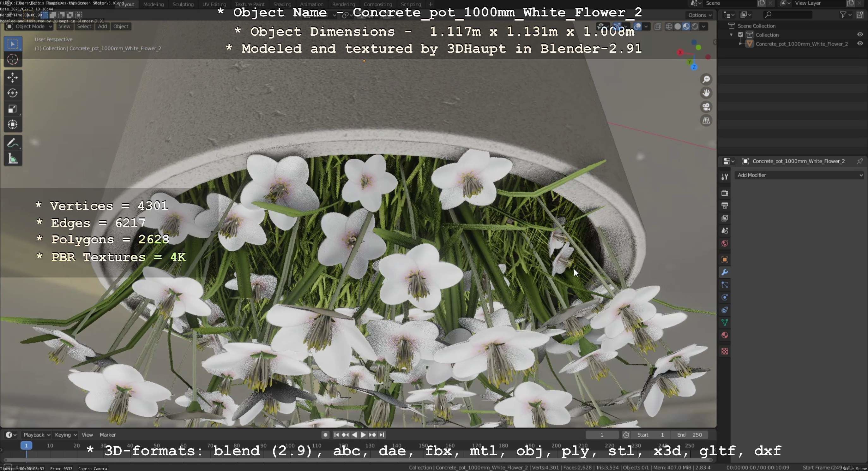Switch to the Shading workspace tab
868x471 pixels.
point(282,4)
